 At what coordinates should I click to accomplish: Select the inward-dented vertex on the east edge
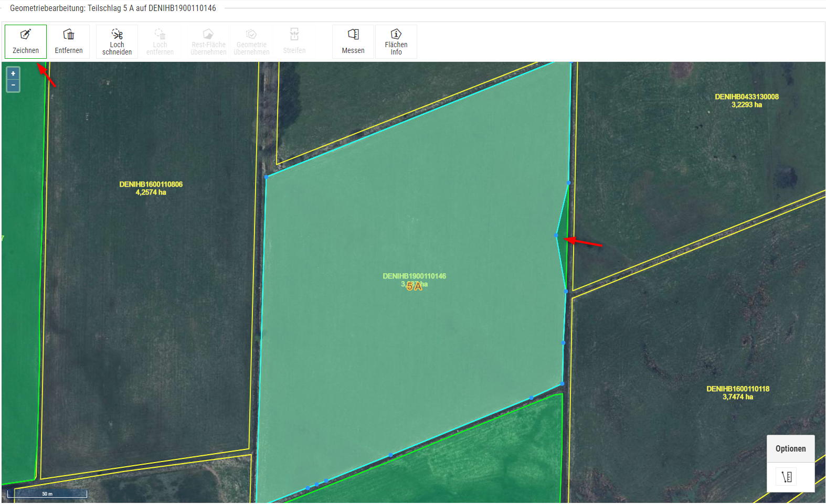(x=556, y=235)
